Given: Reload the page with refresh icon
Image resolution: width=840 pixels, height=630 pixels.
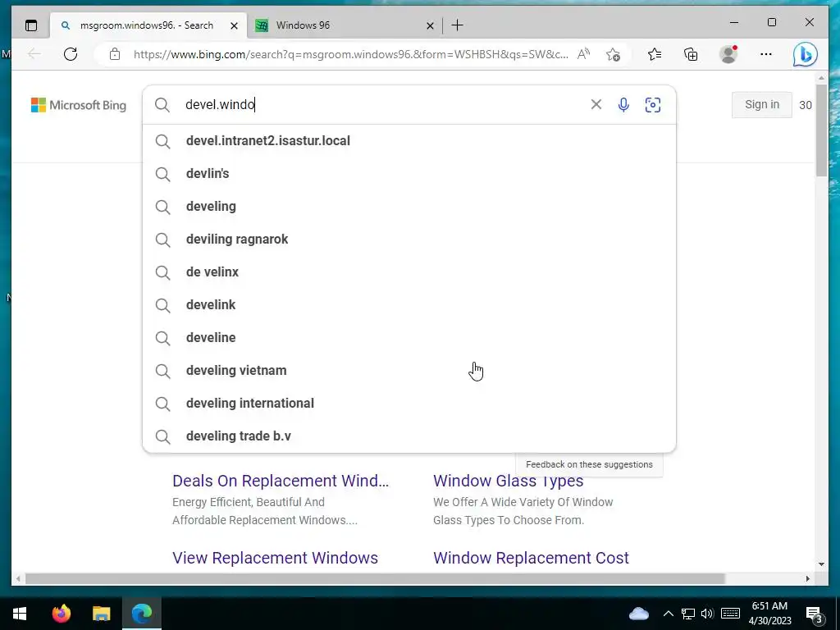Looking at the screenshot, I should 71,54.
